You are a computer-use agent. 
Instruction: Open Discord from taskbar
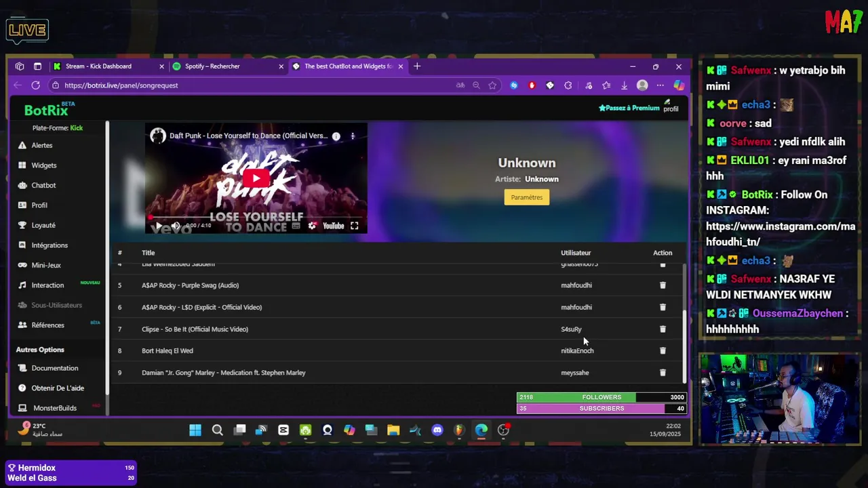(x=437, y=430)
